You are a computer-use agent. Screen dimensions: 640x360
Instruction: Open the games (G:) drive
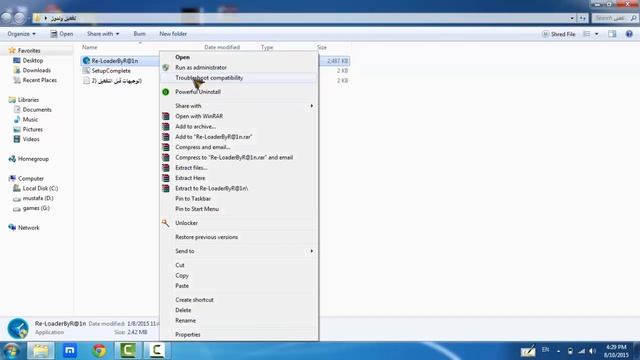36,208
